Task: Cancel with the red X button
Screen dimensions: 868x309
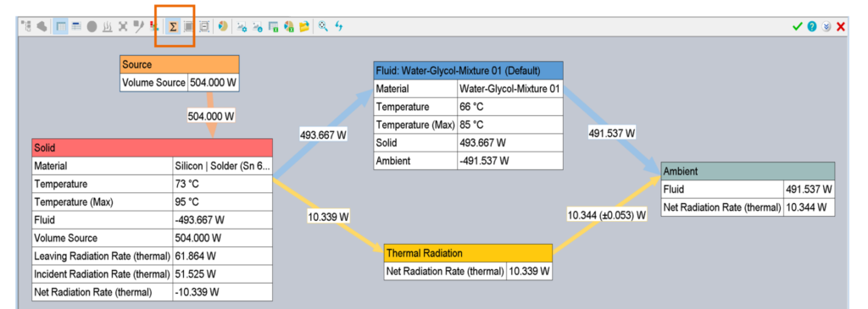Action: point(841,26)
